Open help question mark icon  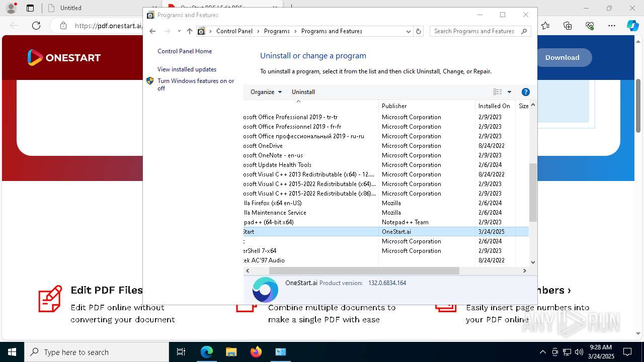tap(526, 92)
